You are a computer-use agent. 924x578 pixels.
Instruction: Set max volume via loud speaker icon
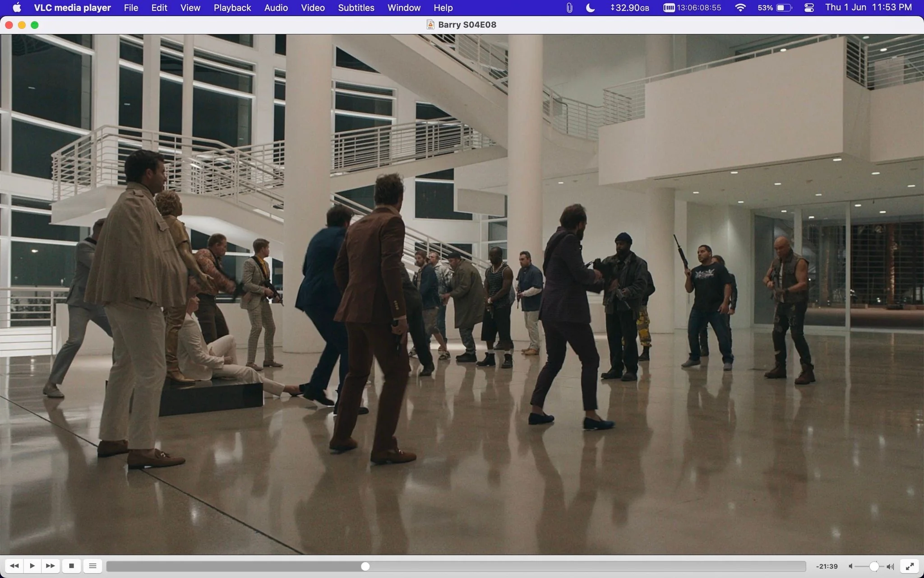tap(890, 566)
